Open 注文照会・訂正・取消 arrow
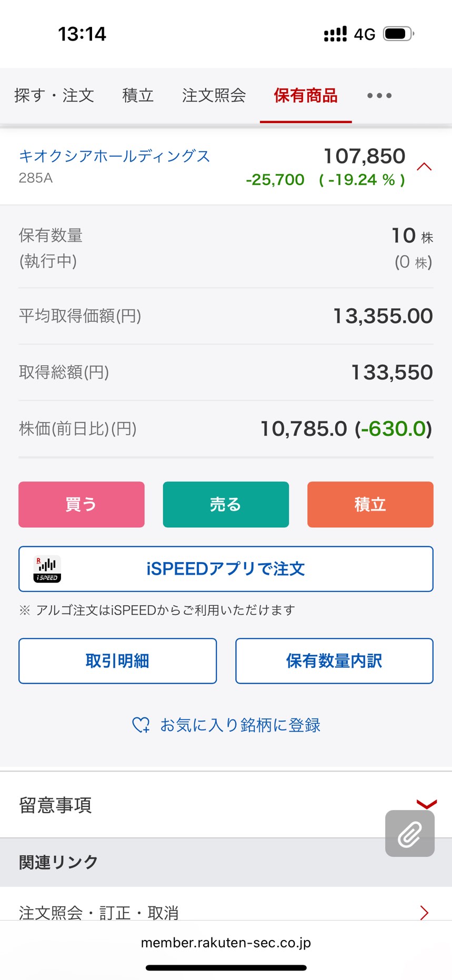The height and width of the screenshot is (980, 452). pos(424,912)
